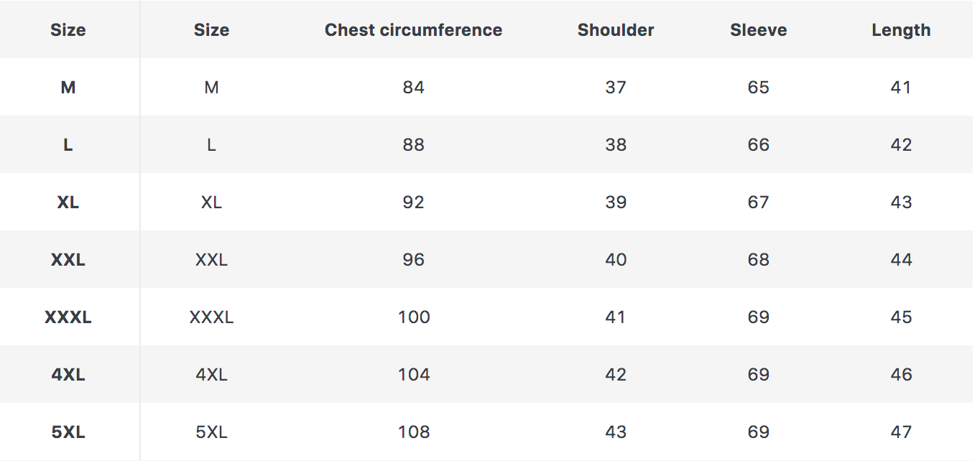This screenshot has width=980, height=461.
Task: Click chest circumference value 108
Action: point(414,432)
